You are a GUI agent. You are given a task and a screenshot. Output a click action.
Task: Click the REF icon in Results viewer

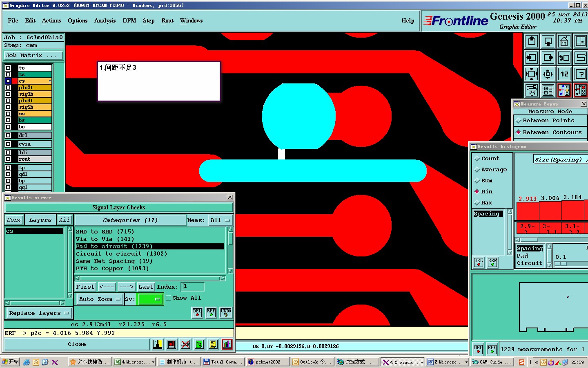pos(211,313)
